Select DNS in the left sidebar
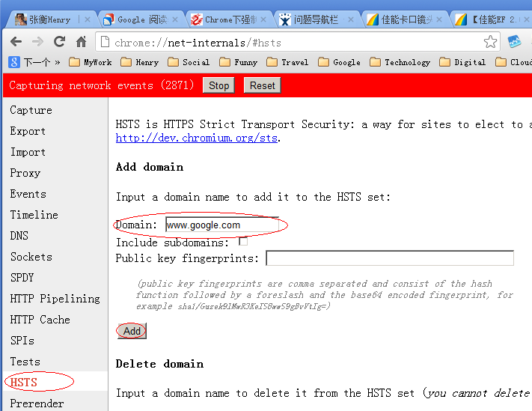532x411 pixels. [x=19, y=235]
